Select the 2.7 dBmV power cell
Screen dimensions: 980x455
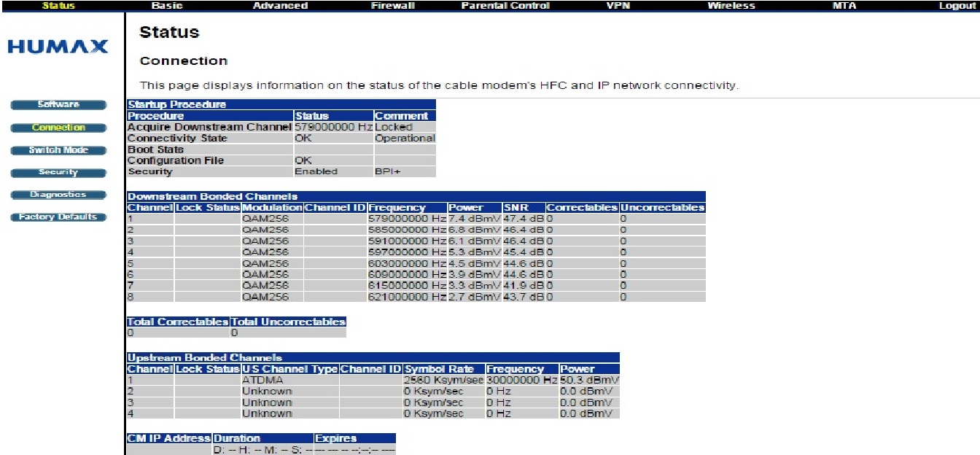click(x=475, y=297)
